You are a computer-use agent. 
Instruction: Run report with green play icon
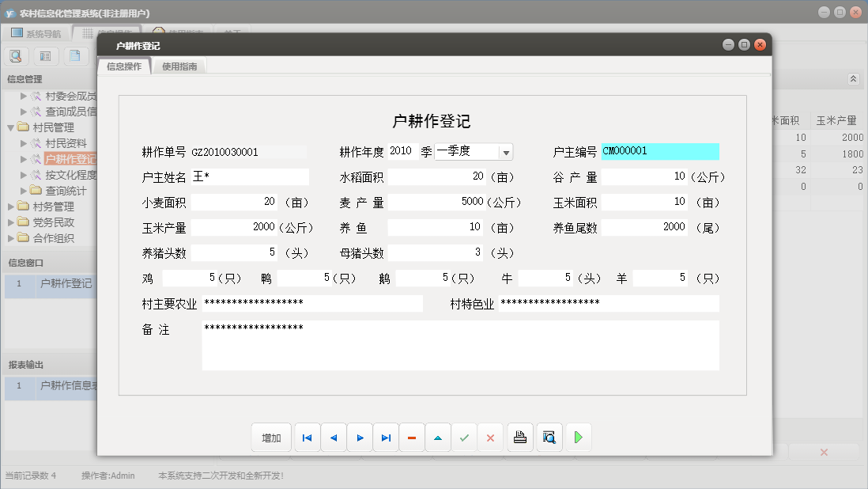tap(578, 437)
